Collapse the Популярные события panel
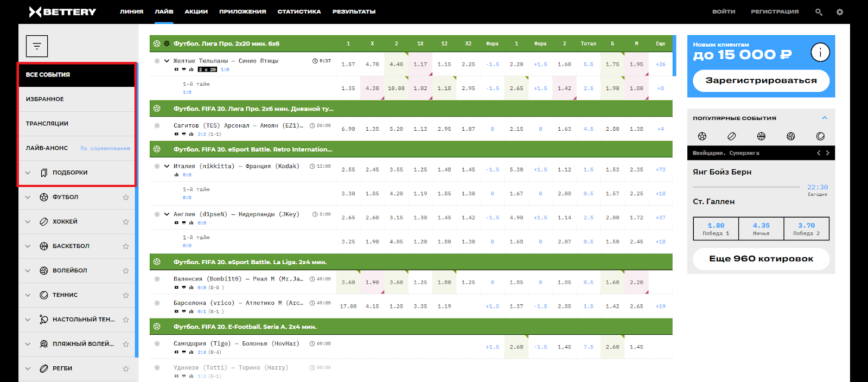 point(824,118)
